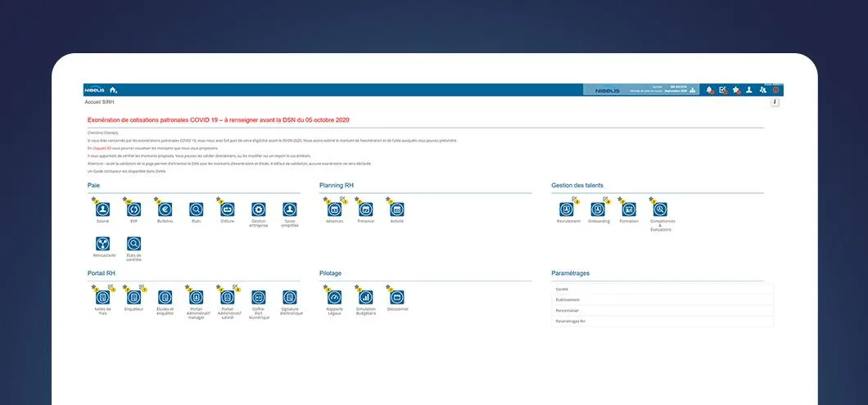Open the user profile icon in header

[749, 90]
